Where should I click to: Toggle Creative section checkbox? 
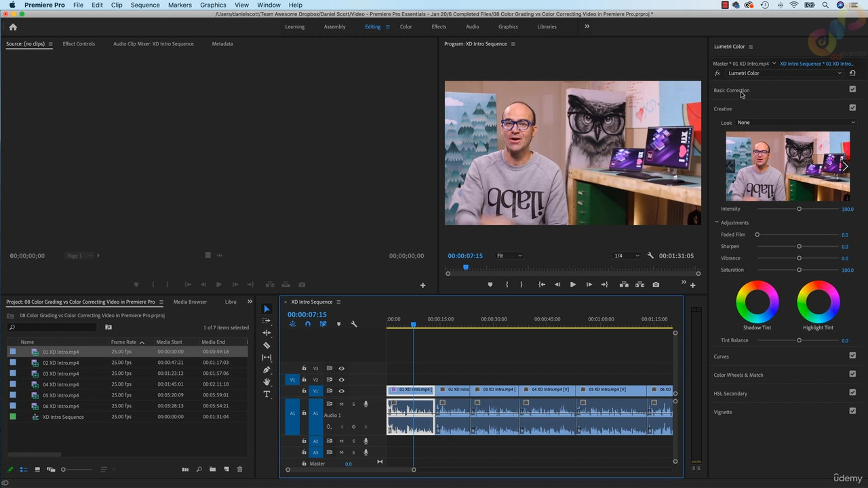point(852,107)
